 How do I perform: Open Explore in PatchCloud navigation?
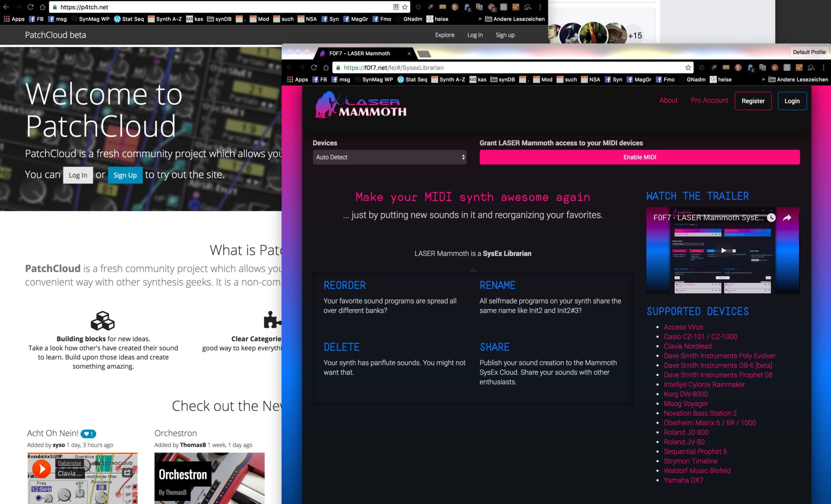444,35
